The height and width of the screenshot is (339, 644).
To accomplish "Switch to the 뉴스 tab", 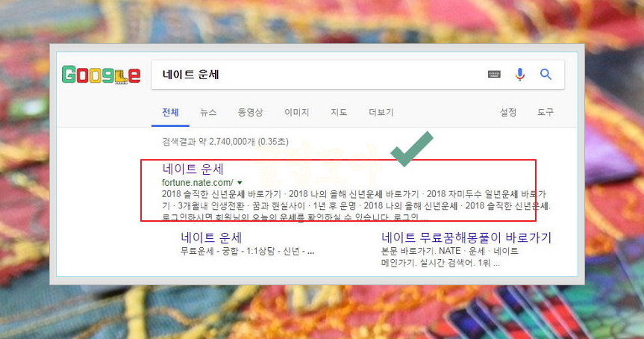I will [208, 112].
